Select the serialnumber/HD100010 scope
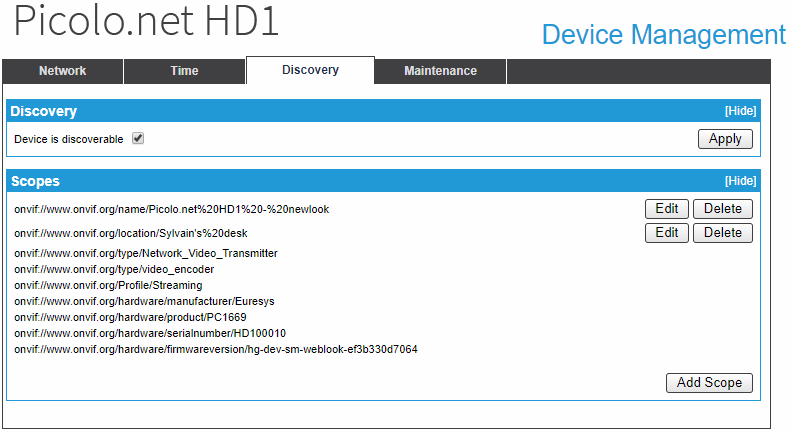The height and width of the screenshot is (433, 790). [x=150, y=334]
